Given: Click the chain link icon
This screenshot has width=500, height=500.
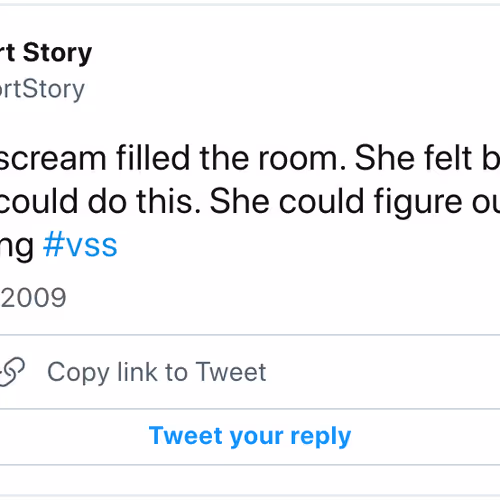Looking at the screenshot, I should tap(12, 372).
